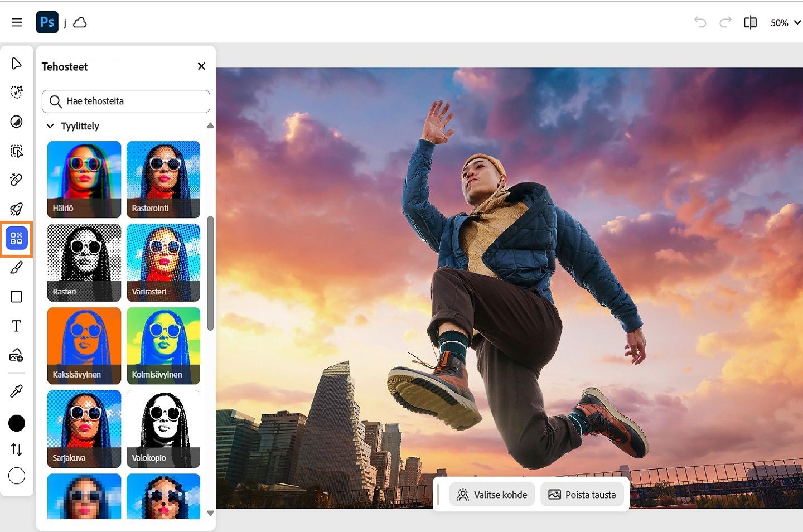Apply the Valokopio effect thumbnail
This screenshot has width=803, height=532.
(x=163, y=429)
